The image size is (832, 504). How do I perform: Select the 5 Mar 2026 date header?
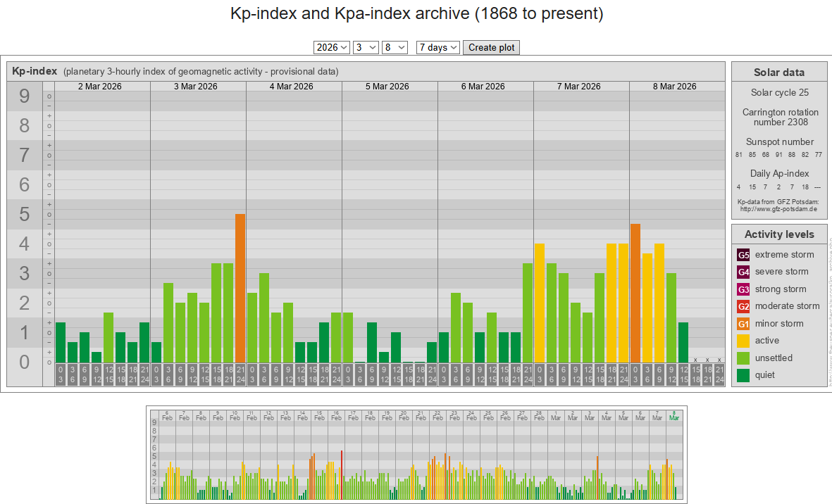[387, 87]
